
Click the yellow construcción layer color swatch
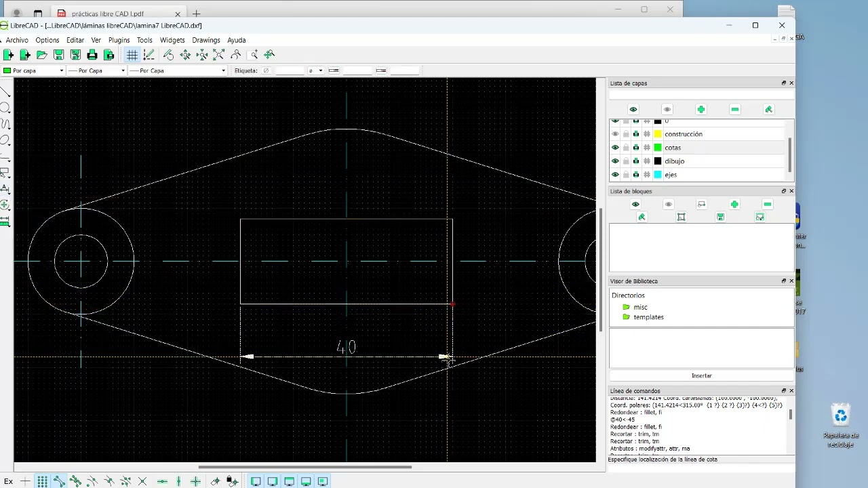point(657,134)
